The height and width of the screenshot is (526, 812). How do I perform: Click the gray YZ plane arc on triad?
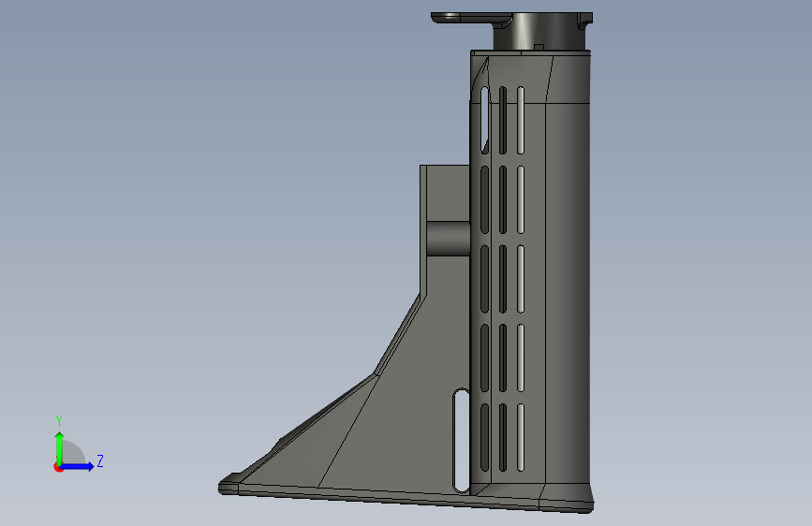(74, 452)
